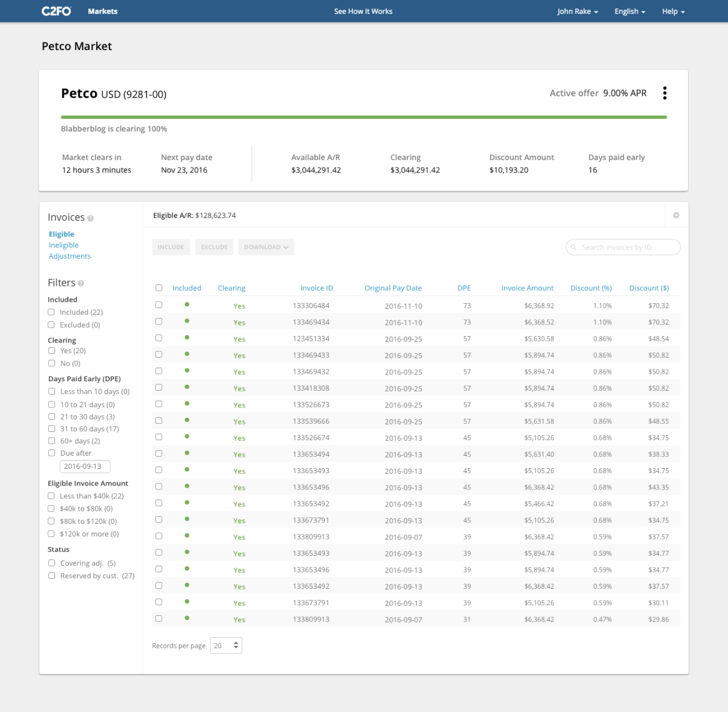Click the green included dot for invoice 133306484
The image size is (728, 712).
tap(187, 304)
